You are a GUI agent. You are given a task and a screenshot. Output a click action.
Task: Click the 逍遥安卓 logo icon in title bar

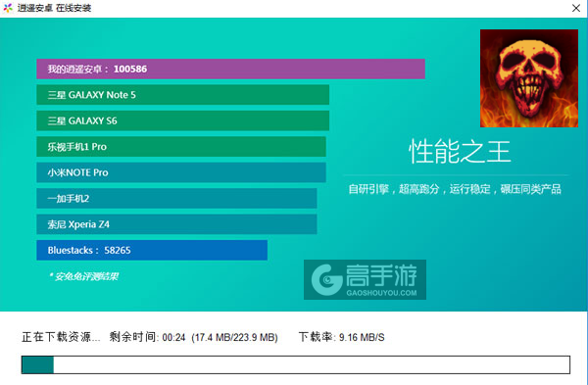pos(8,8)
